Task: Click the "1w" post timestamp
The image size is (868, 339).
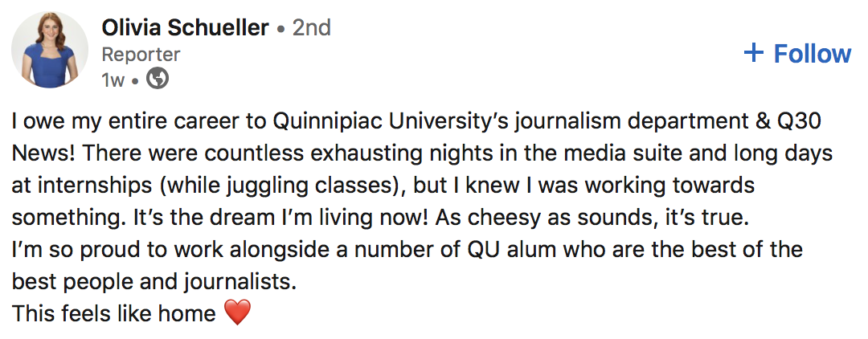Action: pyautogui.click(x=113, y=80)
